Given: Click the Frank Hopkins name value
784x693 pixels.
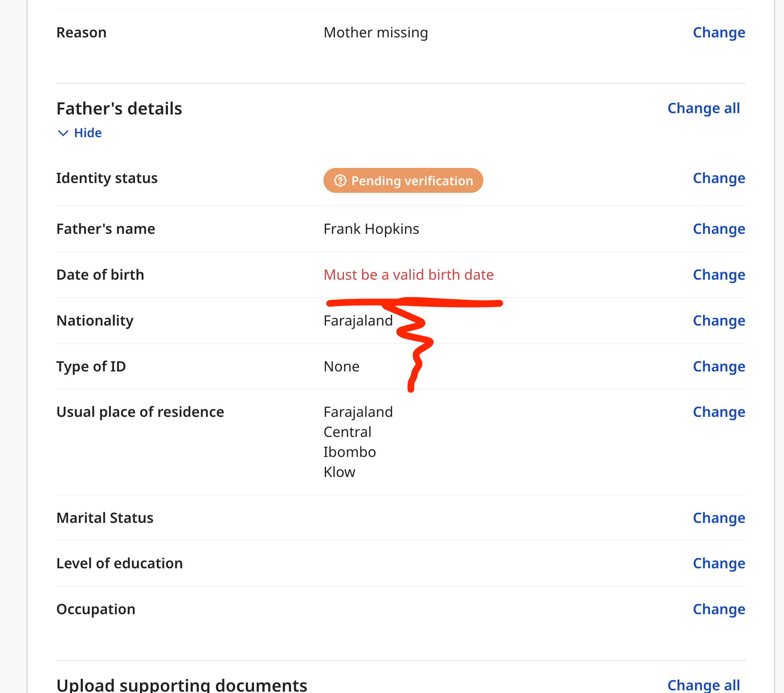Looking at the screenshot, I should [371, 229].
